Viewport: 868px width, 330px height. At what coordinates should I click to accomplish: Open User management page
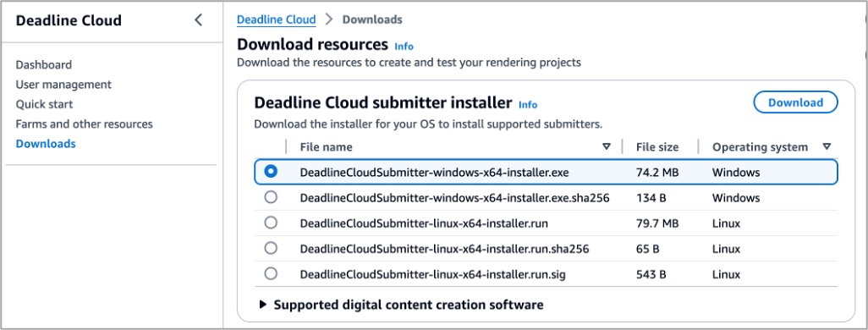pyautogui.click(x=63, y=85)
